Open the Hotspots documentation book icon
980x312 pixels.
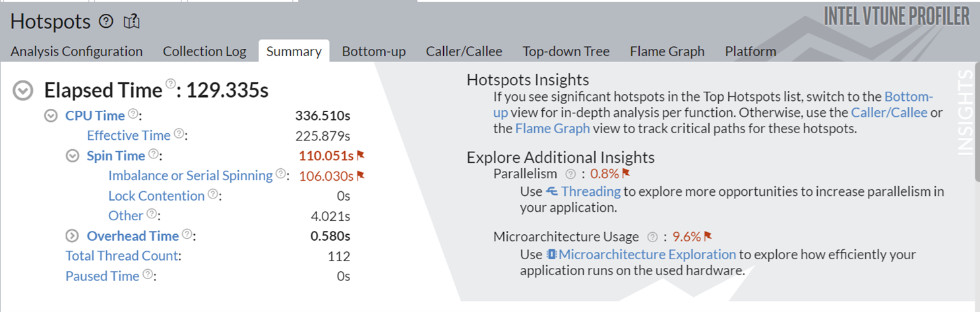(x=132, y=22)
